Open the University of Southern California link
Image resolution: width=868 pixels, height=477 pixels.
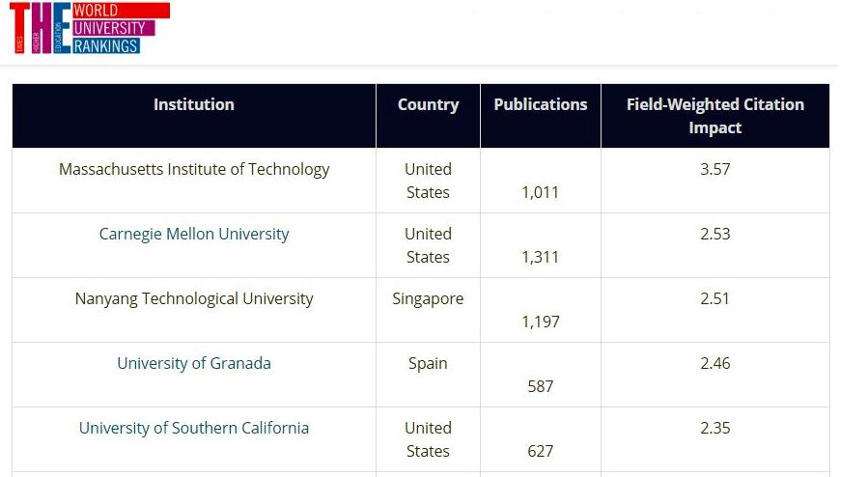click(194, 429)
